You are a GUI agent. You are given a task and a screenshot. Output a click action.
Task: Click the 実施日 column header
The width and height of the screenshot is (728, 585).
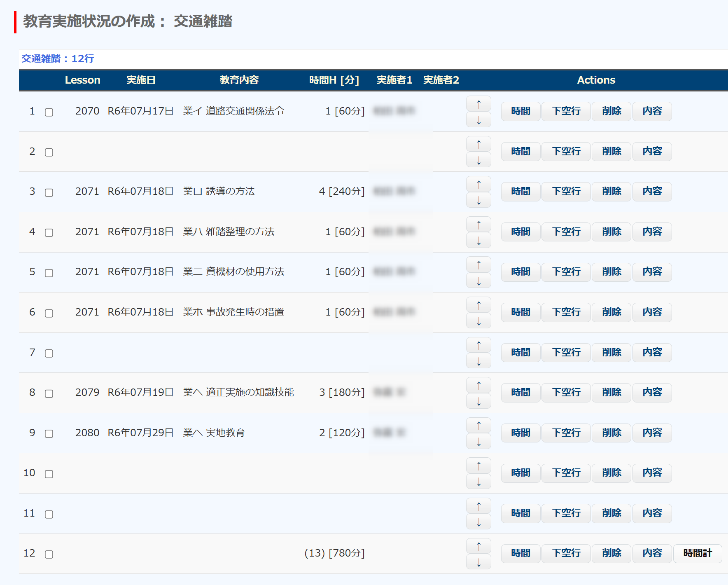(x=141, y=80)
